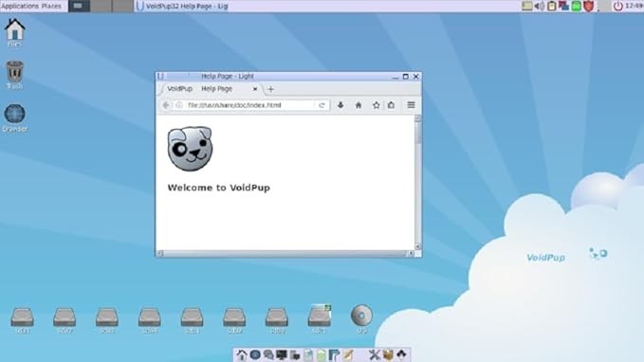Launch the globe browser in bottom dock
The height and width of the screenshot is (362, 644).
(x=255, y=354)
